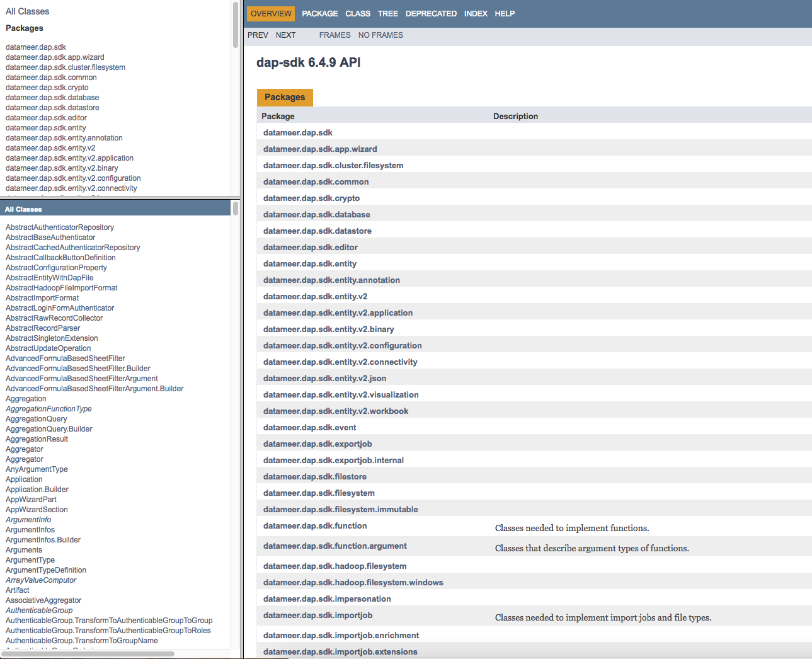Image resolution: width=812 pixels, height=659 pixels.
Task: Select datameer.dap.sdk.entity in left package list
Action: (46, 128)
